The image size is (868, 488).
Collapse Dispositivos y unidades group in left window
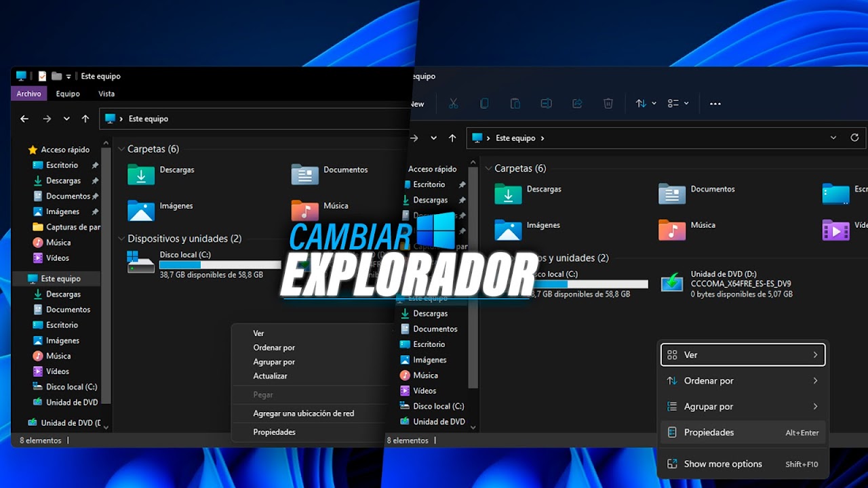pyautogui.click(x=121, y=239)
